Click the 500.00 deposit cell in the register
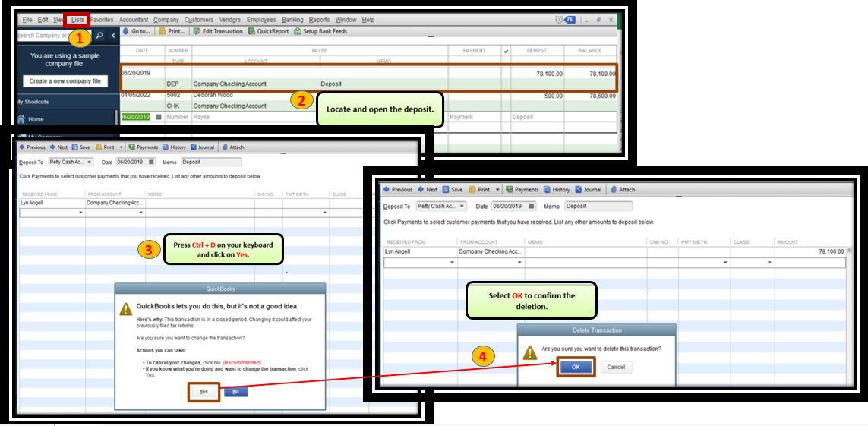The width and height of the screenshot is (868, 426). [x=537, y=95]
